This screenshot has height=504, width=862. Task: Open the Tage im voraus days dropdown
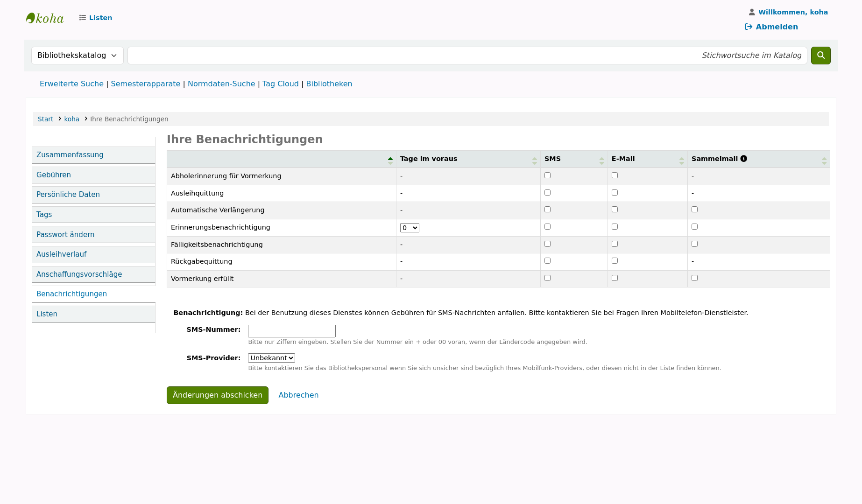410,228
